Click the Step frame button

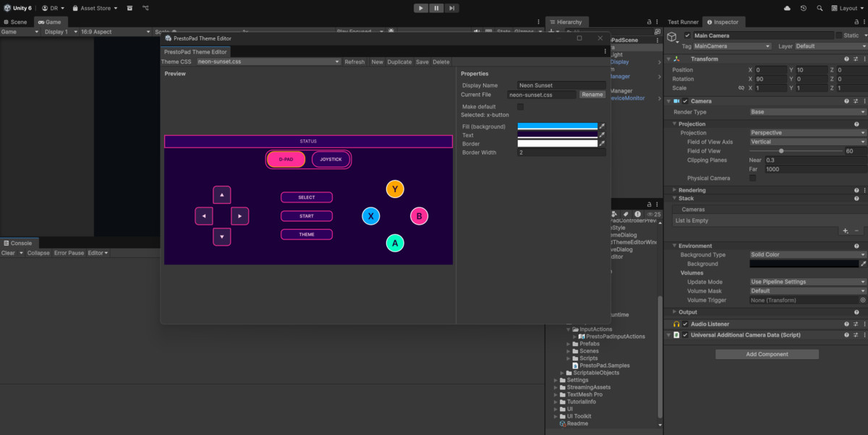(452, 8)
